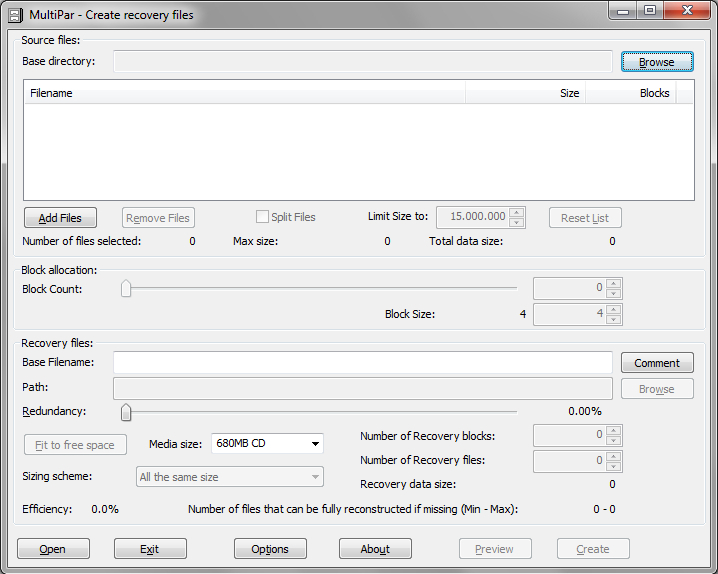This screenshot has height=574, width=718.
Task: Click the Redundancy 0.00% value
Action: [585, 411]
